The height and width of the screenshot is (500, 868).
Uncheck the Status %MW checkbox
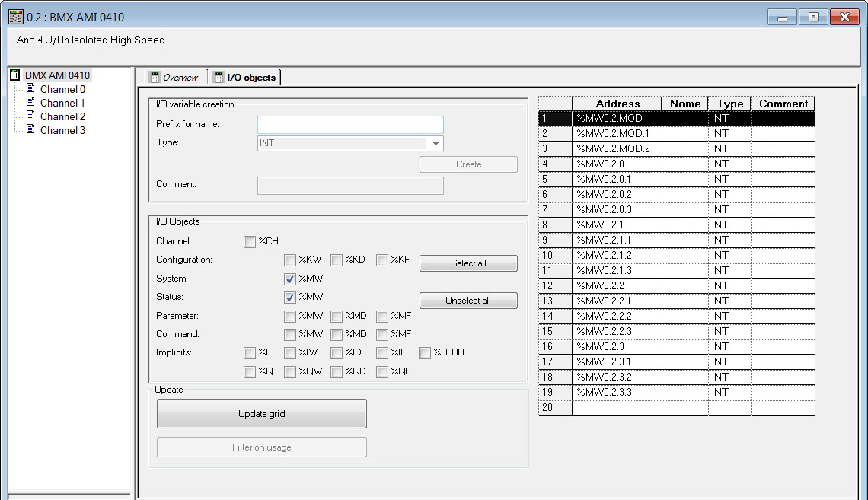[x=290, y=297]
